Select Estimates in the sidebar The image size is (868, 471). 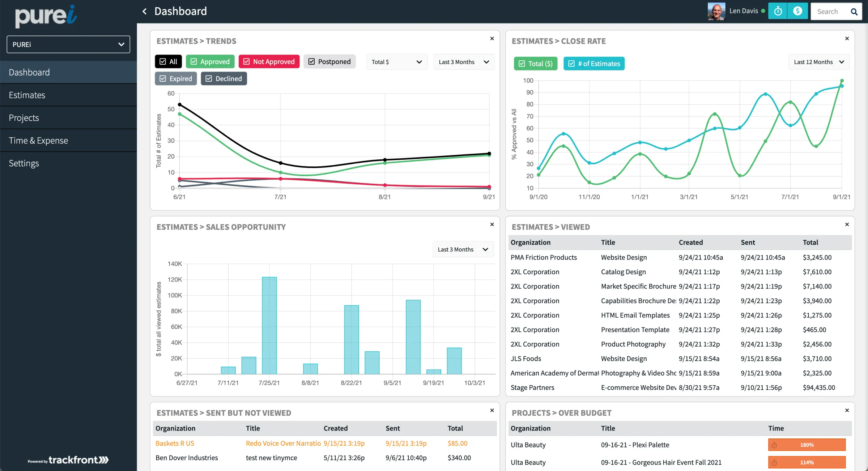(27, 95)
